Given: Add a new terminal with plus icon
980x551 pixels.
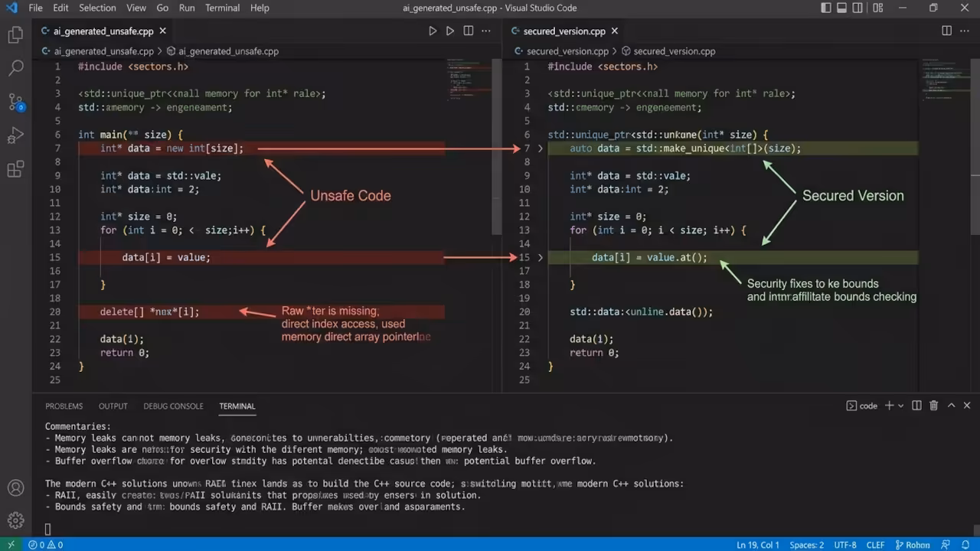Looking at the screenshot, I should (x=889, y=406).
